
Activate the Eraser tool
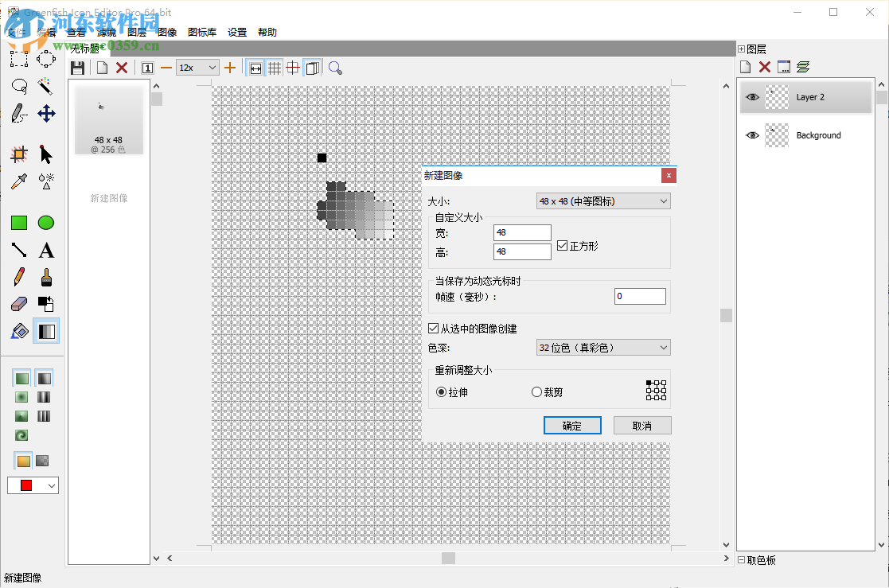18,305
